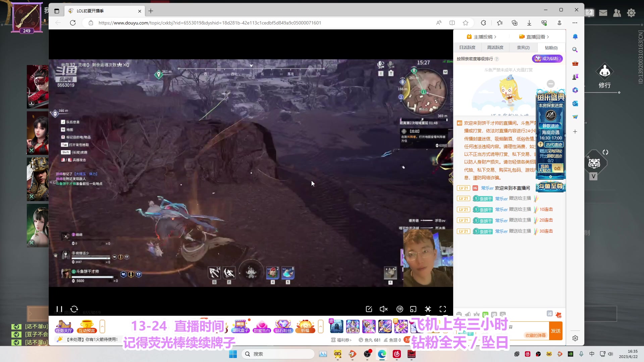Click 成为钻粉 purple button
This screenshot has width=644, height=362.
547,59
